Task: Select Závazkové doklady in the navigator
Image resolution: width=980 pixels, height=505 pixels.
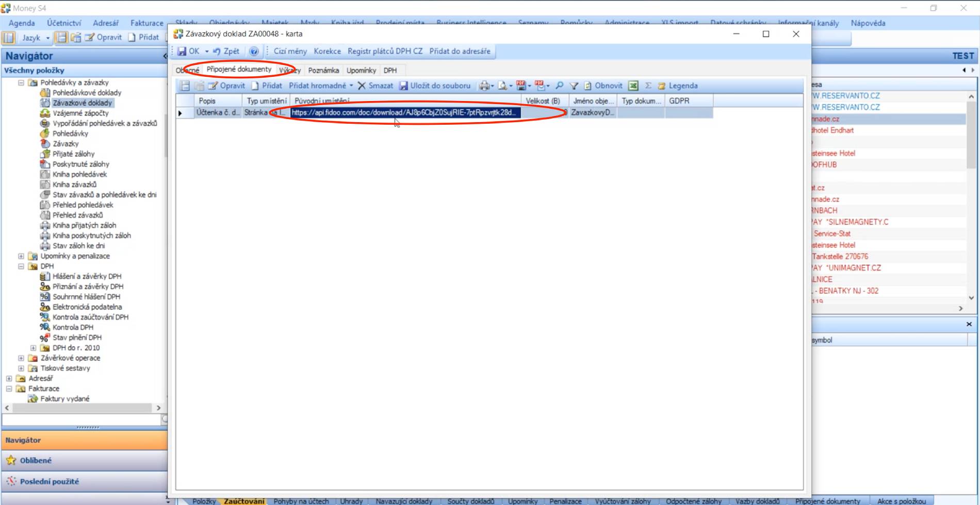Action: pyautogui.click(x=82, y=103)
